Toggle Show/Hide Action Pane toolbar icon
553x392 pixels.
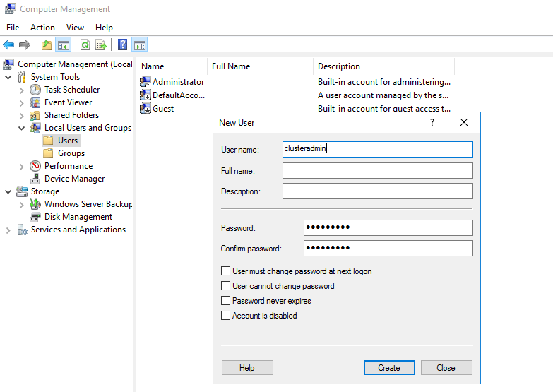pyautogui.click(x=139, y=45)
